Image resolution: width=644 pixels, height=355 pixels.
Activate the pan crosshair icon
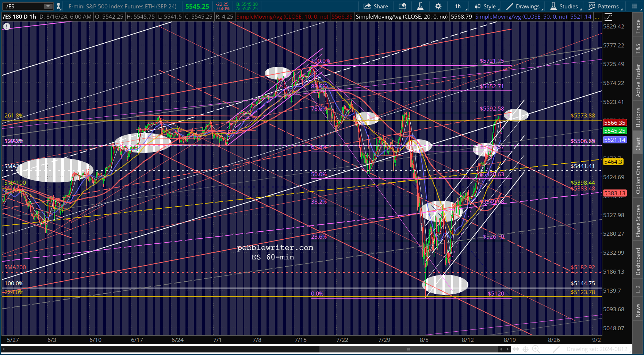click(x=525, y=349)
